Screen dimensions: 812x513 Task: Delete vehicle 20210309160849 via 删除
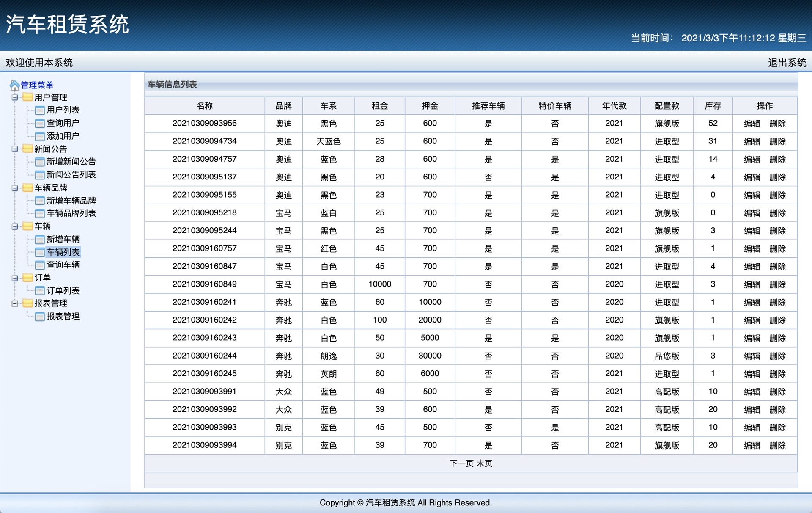pyautogui.click(x=777, y=284)
